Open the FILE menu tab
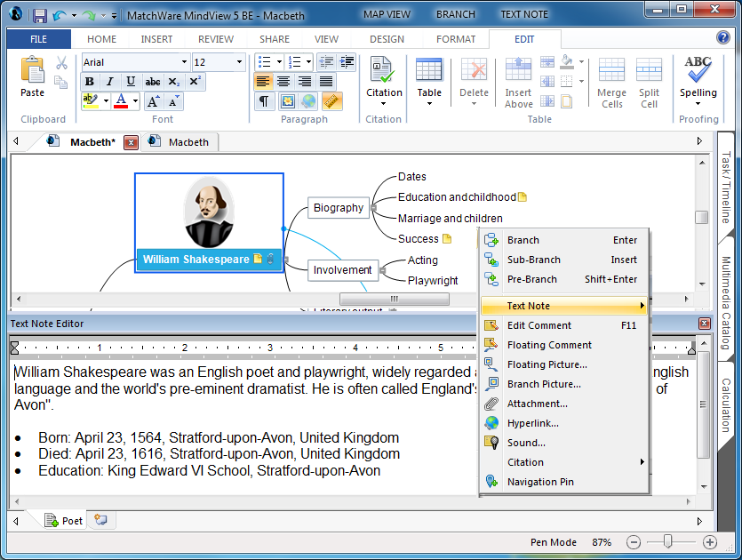 tap(39, 39)
